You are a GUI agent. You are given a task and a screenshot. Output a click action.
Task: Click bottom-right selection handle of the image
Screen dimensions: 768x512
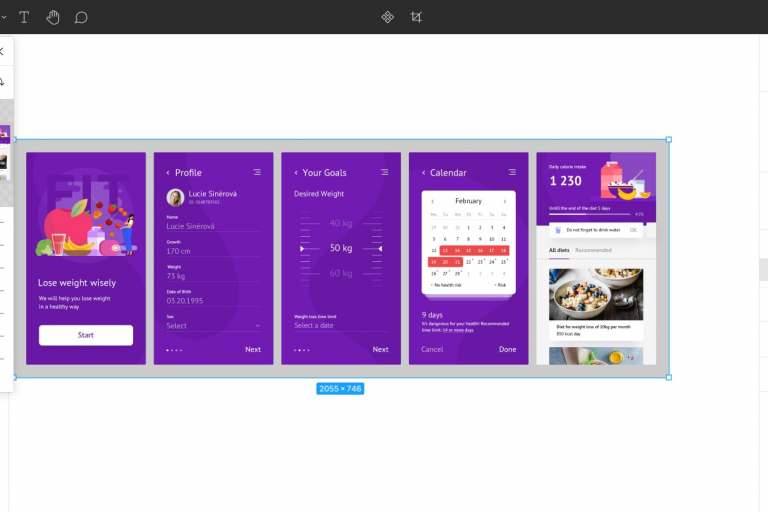(669, 377)
